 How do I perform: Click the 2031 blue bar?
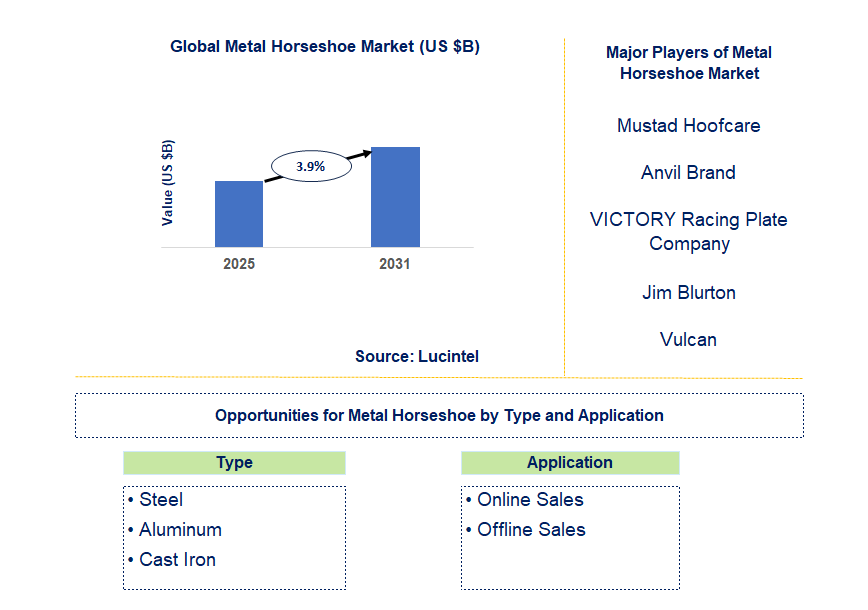point(395,196)
